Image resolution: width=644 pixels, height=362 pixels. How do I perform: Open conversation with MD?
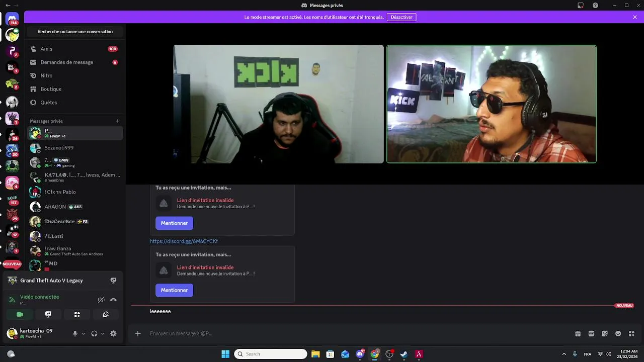point(75,265)
